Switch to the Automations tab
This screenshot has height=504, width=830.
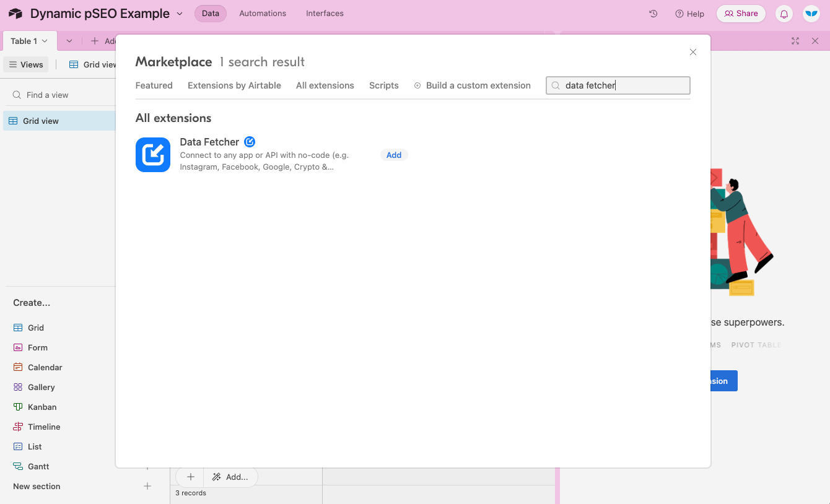[x=263, y=14]
